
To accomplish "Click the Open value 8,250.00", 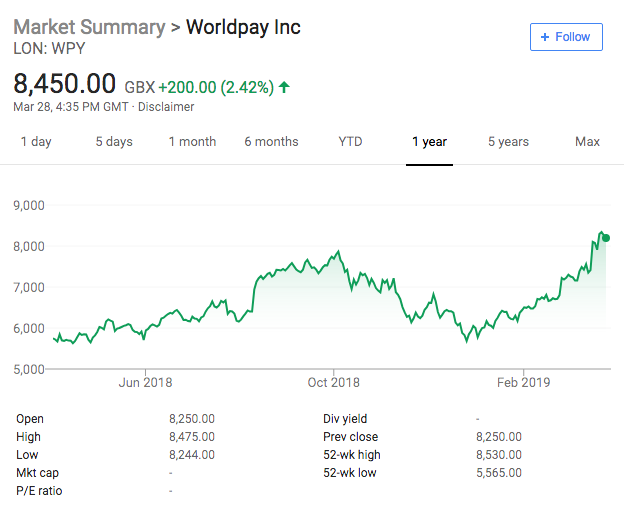I will pyautogui.click(x=192, y=419).
